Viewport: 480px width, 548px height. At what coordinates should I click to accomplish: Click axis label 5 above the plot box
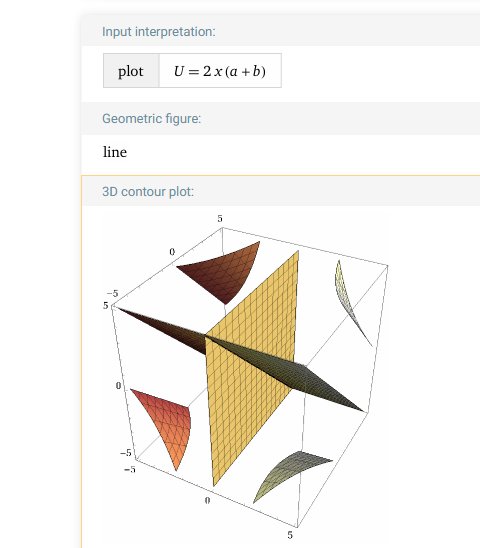(x=220, y=219)
